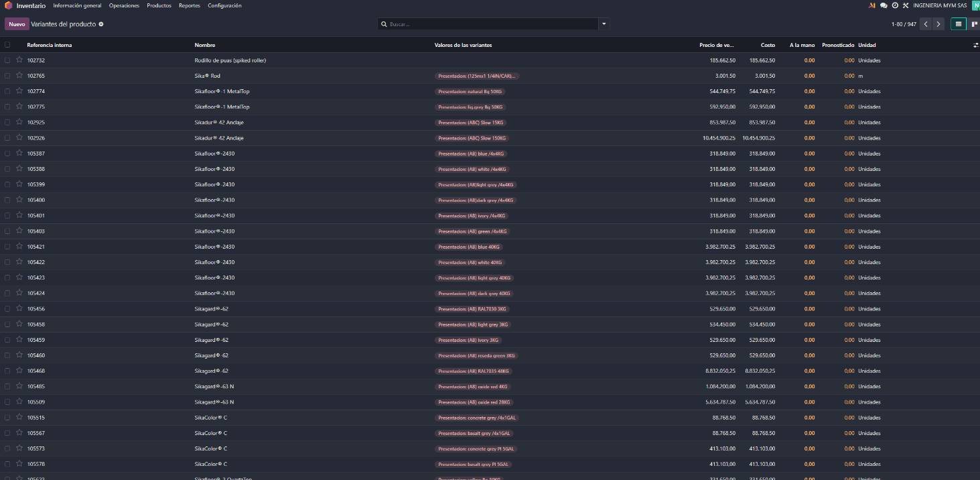Screen dimensions: 980x480
Task: Tick checkbox for 105422
Action: point(7,262)
